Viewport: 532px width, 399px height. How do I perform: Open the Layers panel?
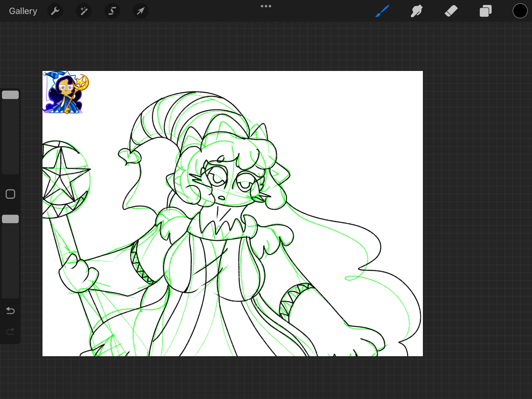[x=485, y=11]
